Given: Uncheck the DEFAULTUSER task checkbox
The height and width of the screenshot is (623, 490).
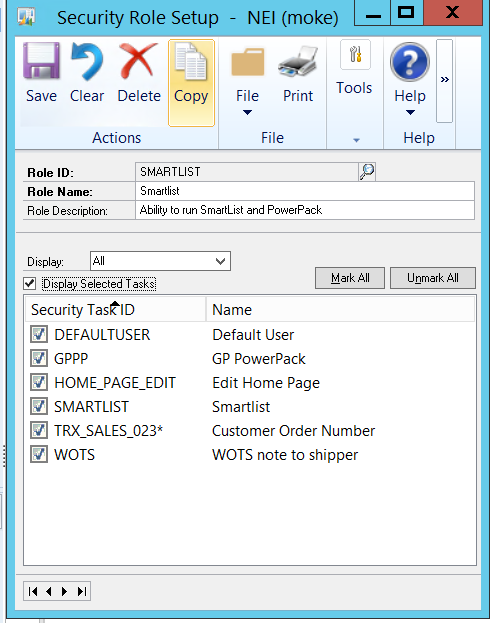Looking at the screenshot, I should pyautogui.click(x=39, y=334).
